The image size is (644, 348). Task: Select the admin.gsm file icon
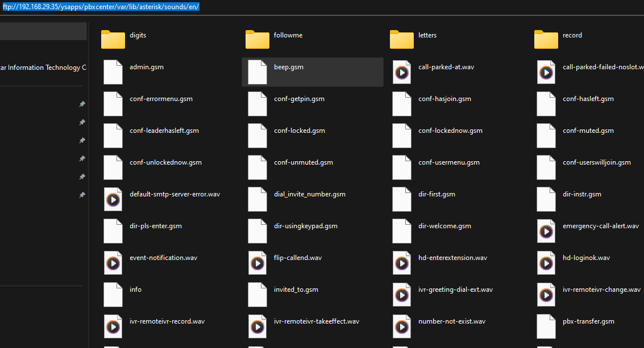(x=113, y=72)
